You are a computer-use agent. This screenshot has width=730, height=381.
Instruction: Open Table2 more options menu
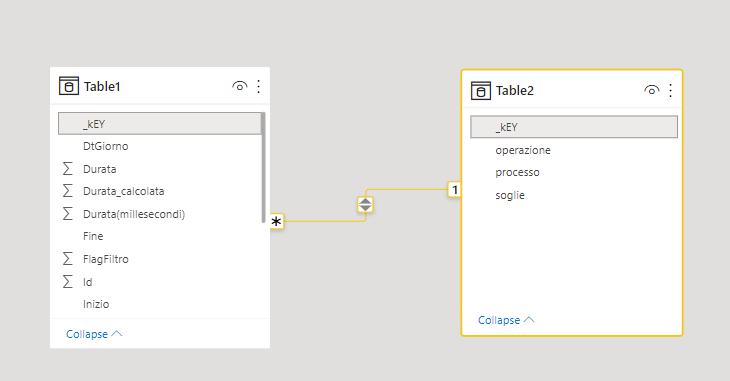670,90
